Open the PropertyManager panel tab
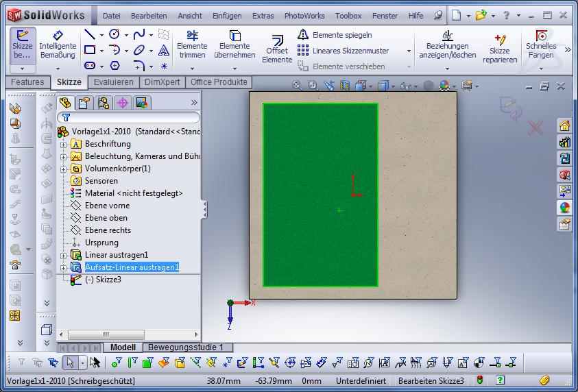The height and width of the screenshot is (392, 578). [x=84, y=103]
